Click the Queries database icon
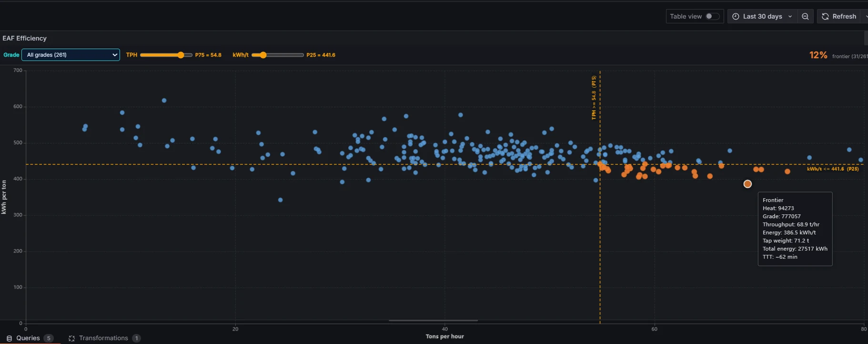The image size is (868, 344). [x=9, y=338]
